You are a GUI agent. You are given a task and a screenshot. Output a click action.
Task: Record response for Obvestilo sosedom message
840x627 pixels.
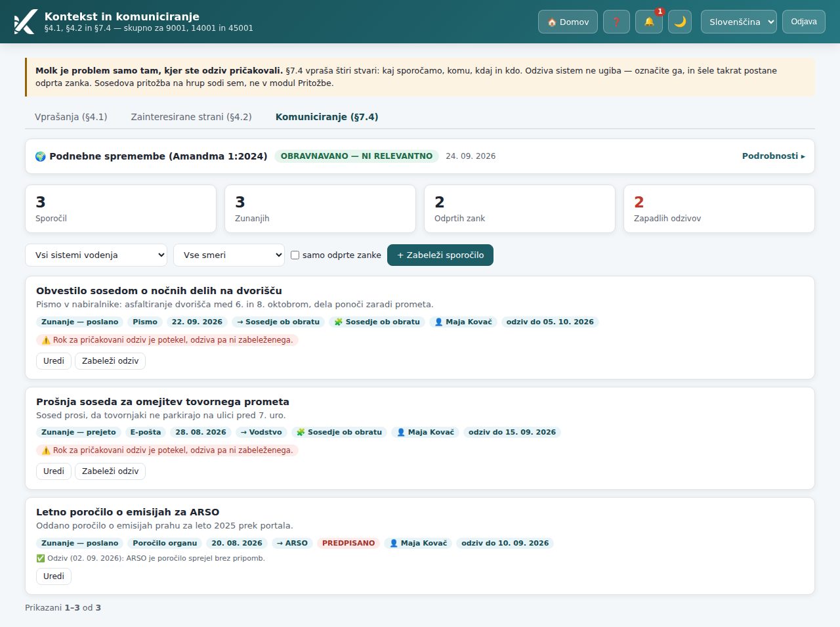(110, 361)
